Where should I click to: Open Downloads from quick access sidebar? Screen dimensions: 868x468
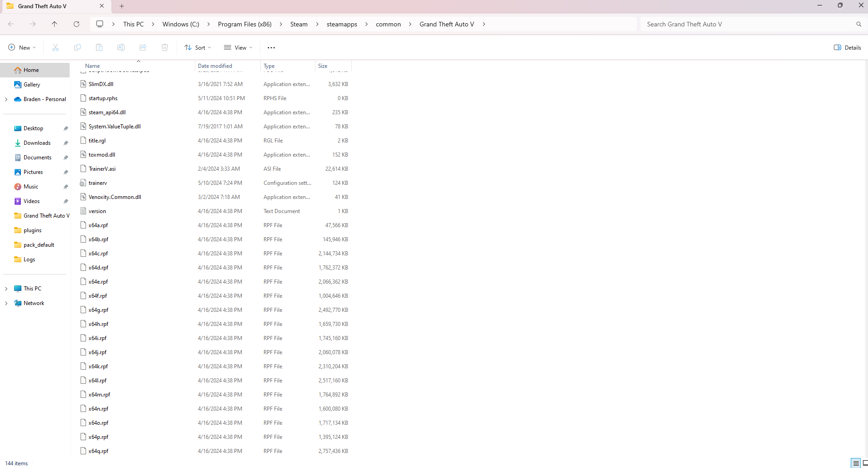[37, 143]
